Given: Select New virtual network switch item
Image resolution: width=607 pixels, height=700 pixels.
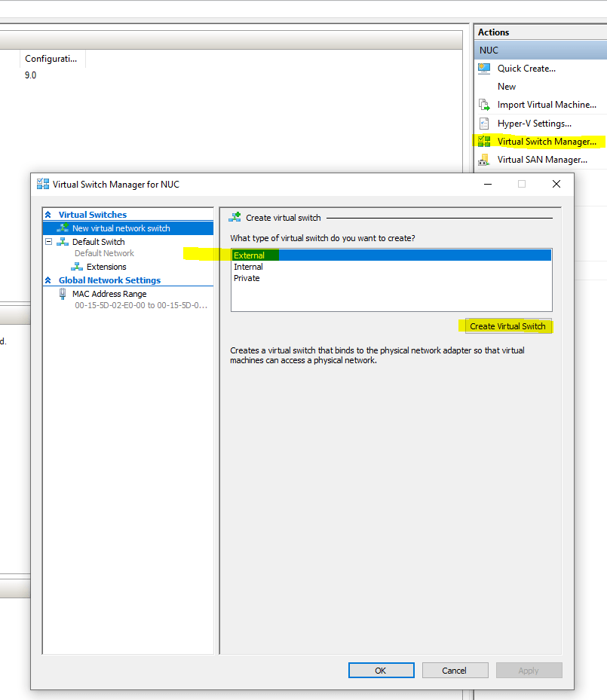Looking at the screenshot, I should point(128,228).
